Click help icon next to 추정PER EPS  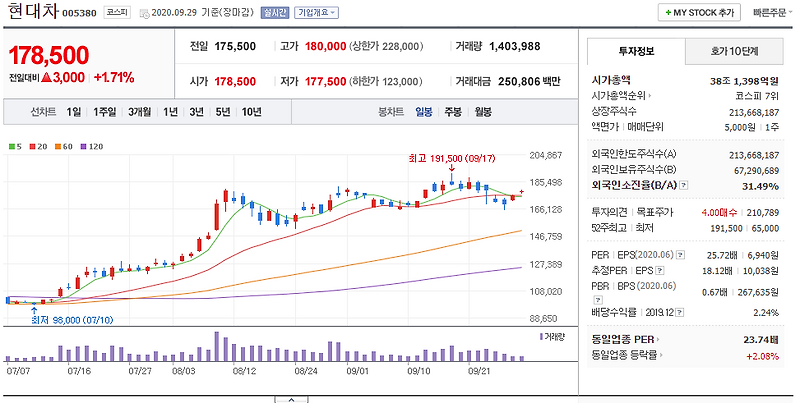[660, 270]
